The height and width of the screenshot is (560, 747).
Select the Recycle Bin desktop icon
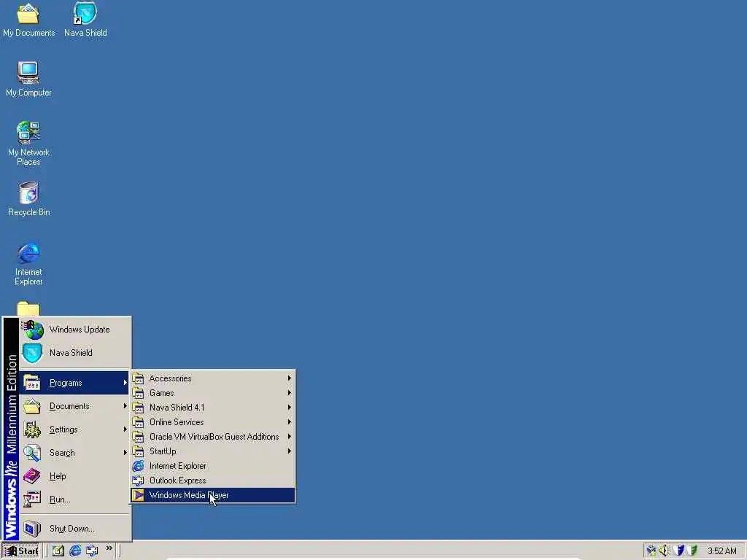28,199
